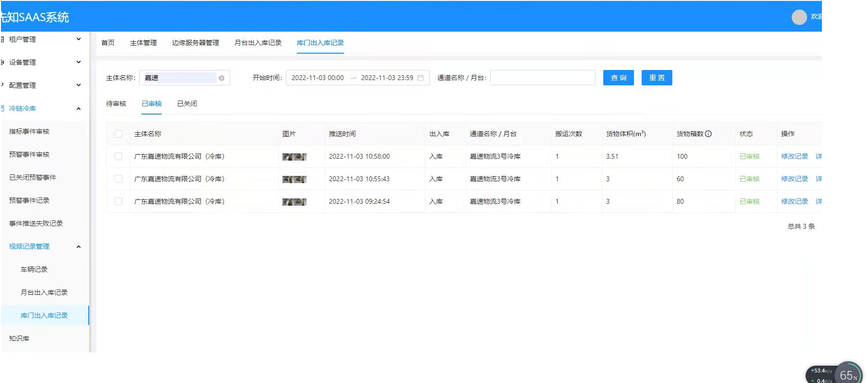Collapse the 冷链冷库 menu chevron

tap(79, 108)
